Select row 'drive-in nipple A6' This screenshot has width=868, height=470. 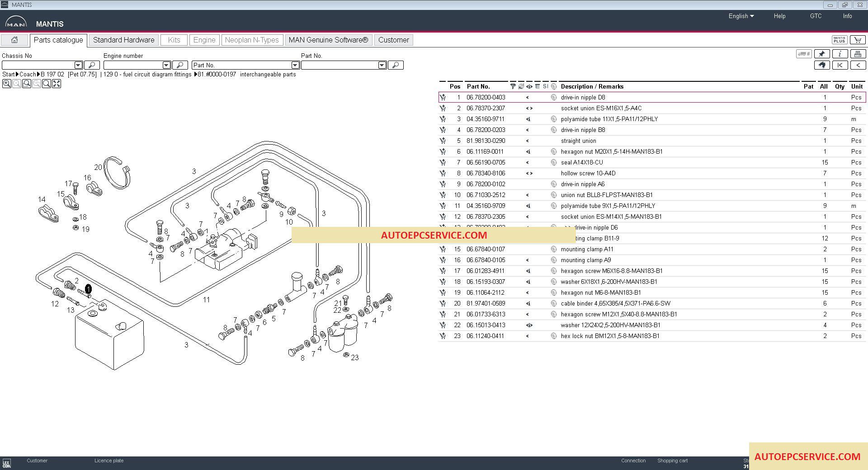652,184
